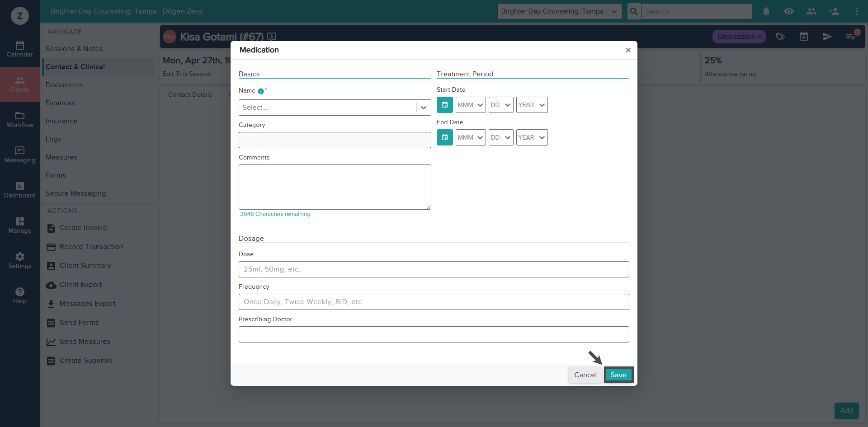Click the tags icon in client header
The height and width of the screenshot is (427, 868).
point(780,37)
